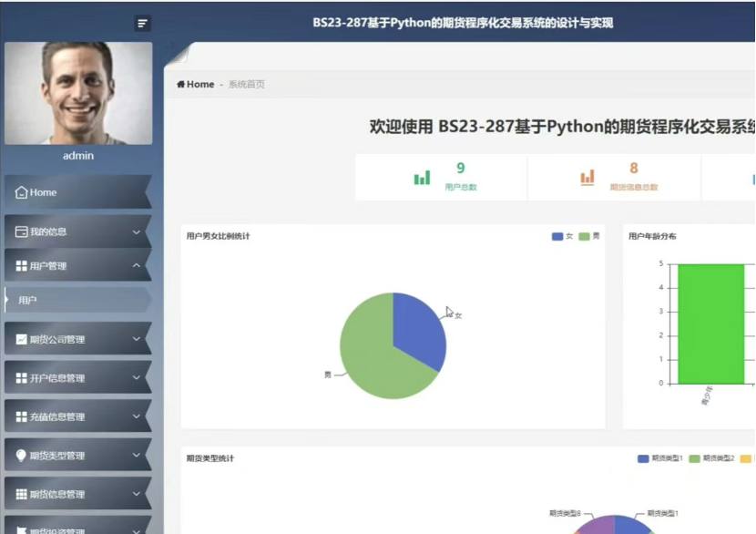
Task: Toggle the 女 legend in gender chart
Action: [x=562, y=236]
